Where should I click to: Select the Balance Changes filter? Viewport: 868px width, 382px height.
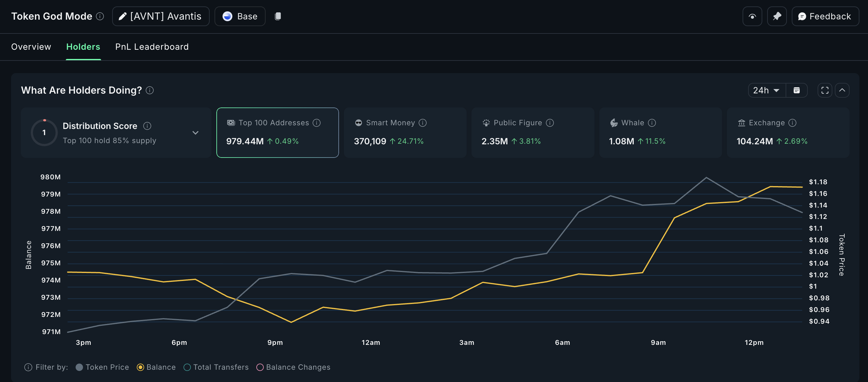tap(260, 367)
